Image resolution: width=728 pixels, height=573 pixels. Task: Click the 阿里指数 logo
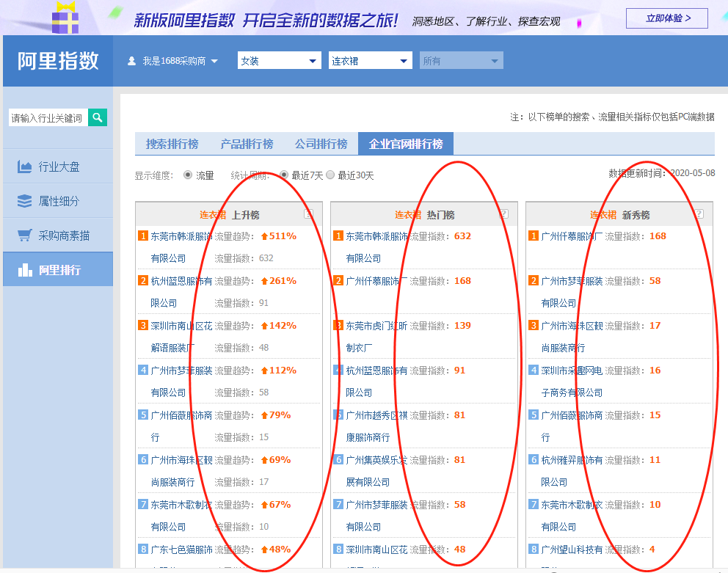58,61
